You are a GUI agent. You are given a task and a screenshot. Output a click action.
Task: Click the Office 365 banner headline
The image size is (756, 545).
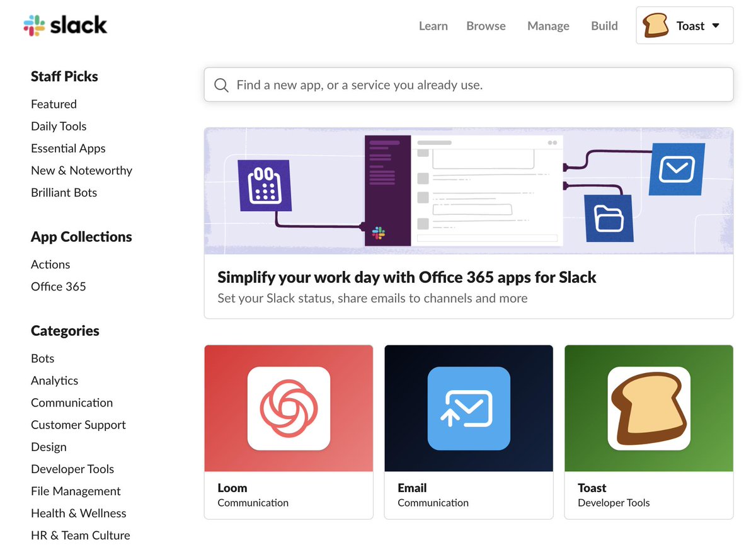pyautogui.click(x=406, y=277)
